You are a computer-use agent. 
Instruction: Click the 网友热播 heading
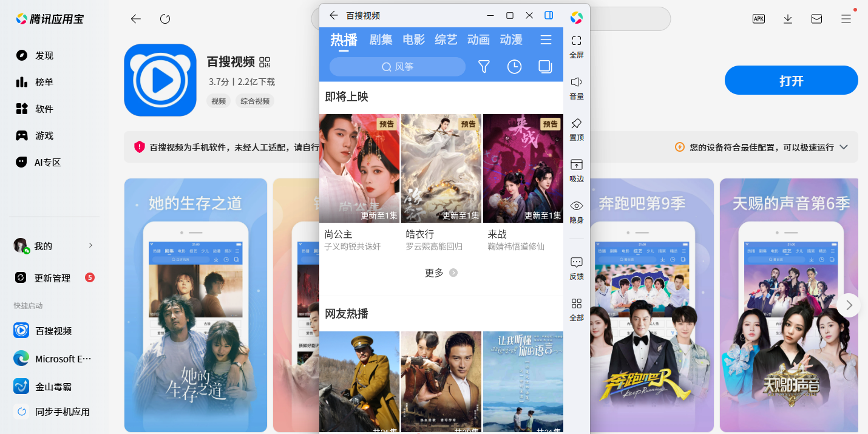(x=347, y=314)
